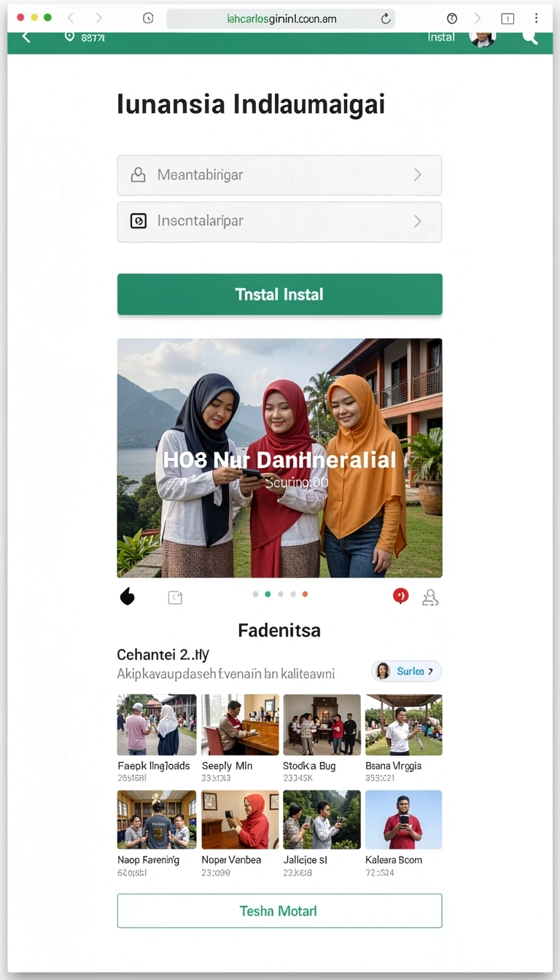Open the profile avatar in green header

tap(483, 38)
